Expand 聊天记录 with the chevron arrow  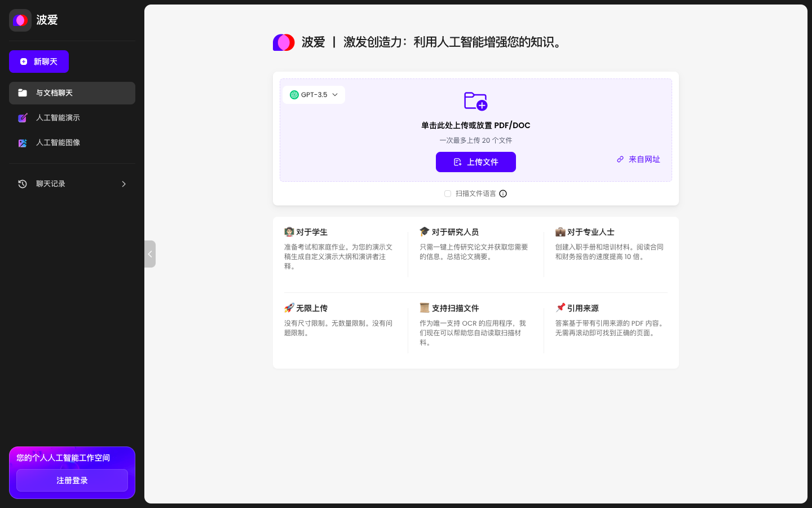click(x=124, y=184)
